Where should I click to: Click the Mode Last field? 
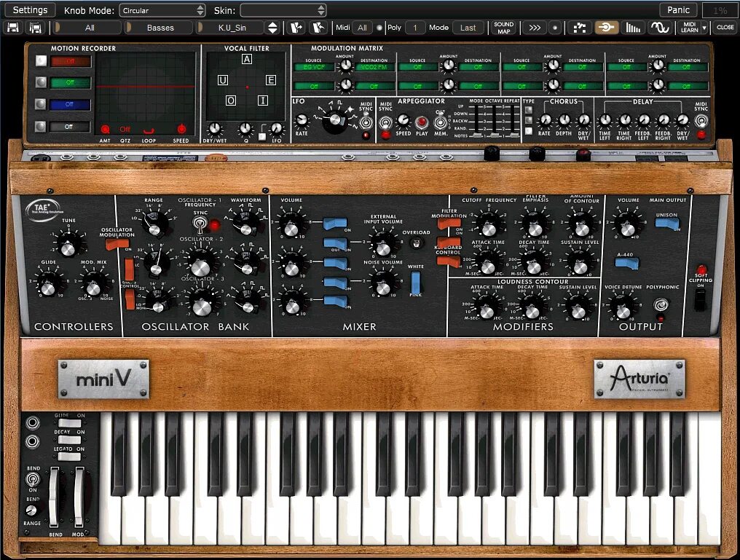(468, 28)
